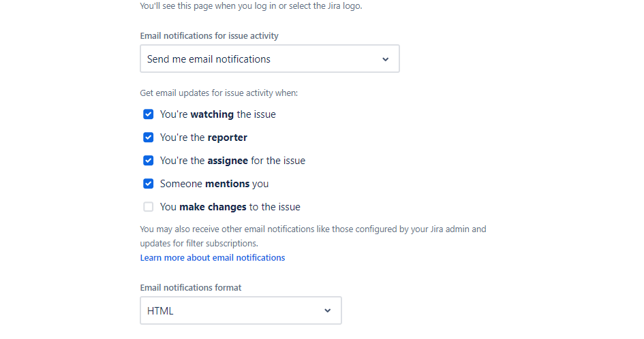This screenshot has width=644, height=339.
Task: Click the chevron arrow in the HTML dropdown
Action: point(328,310)
